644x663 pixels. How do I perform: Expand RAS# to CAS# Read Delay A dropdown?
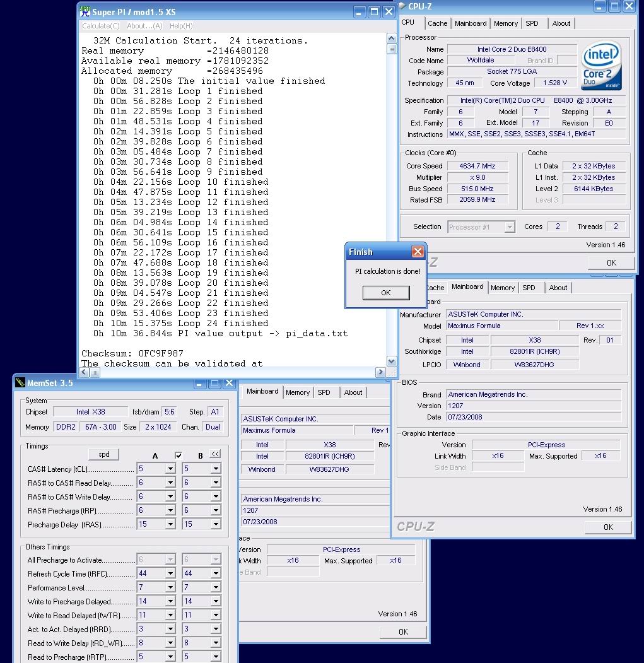point(170,483)
